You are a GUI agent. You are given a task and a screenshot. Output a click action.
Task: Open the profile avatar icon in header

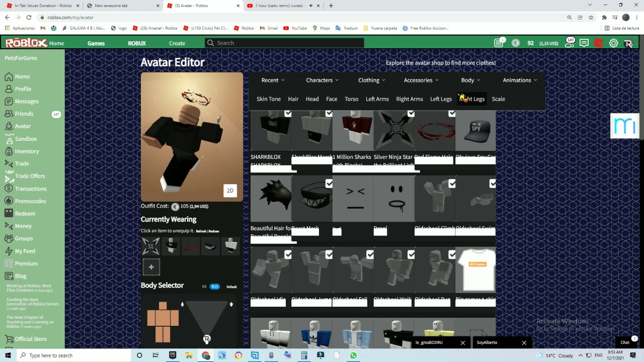(628, 43)
